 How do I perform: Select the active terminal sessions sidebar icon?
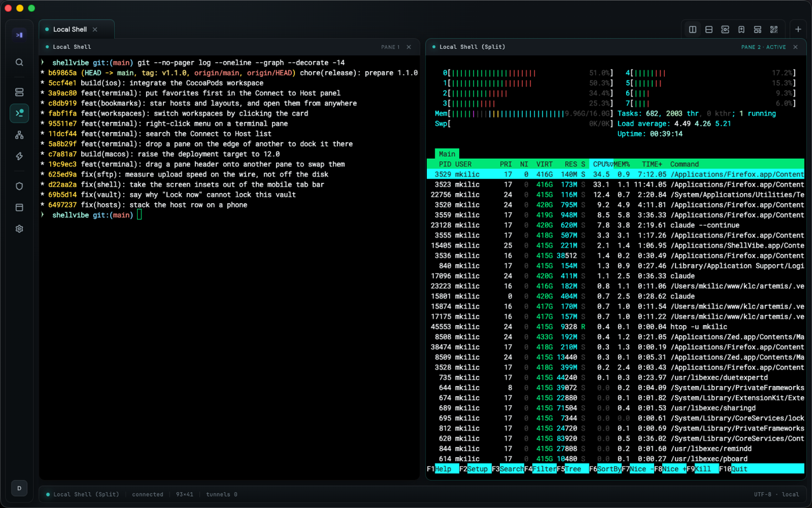(19, 113)
